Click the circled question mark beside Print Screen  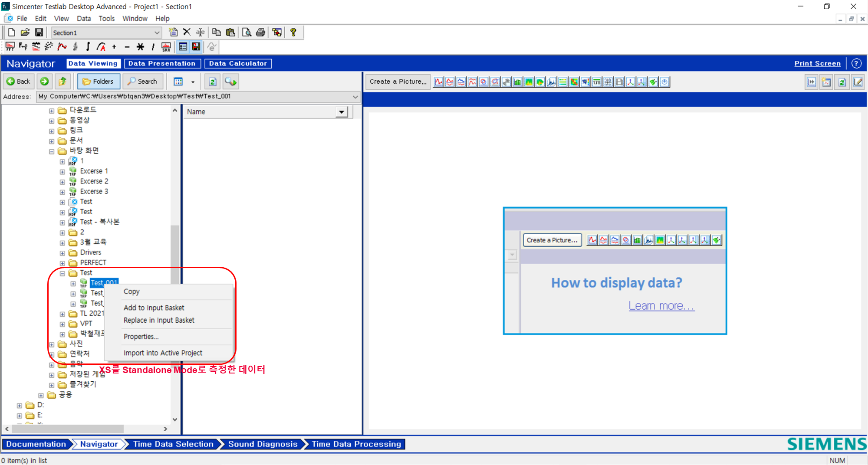coord(856,63)
